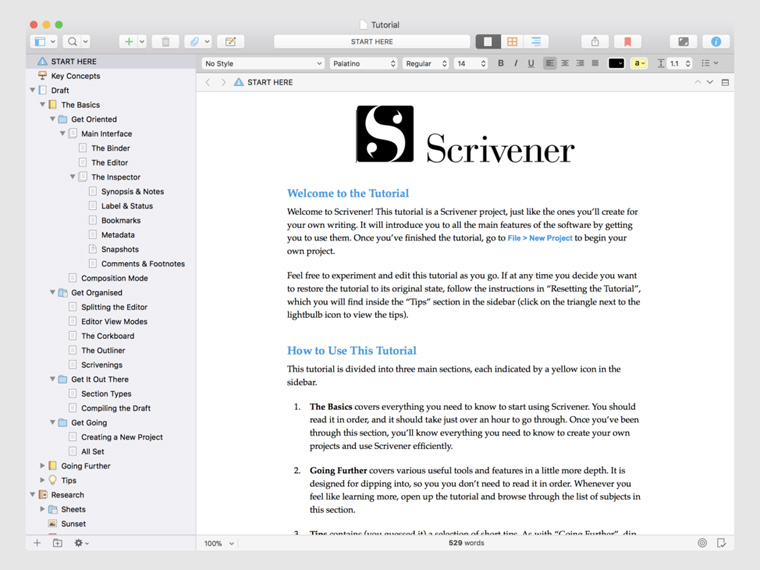Center align the text
Viewport: 760px width, 570px height.
coord(565,63)
